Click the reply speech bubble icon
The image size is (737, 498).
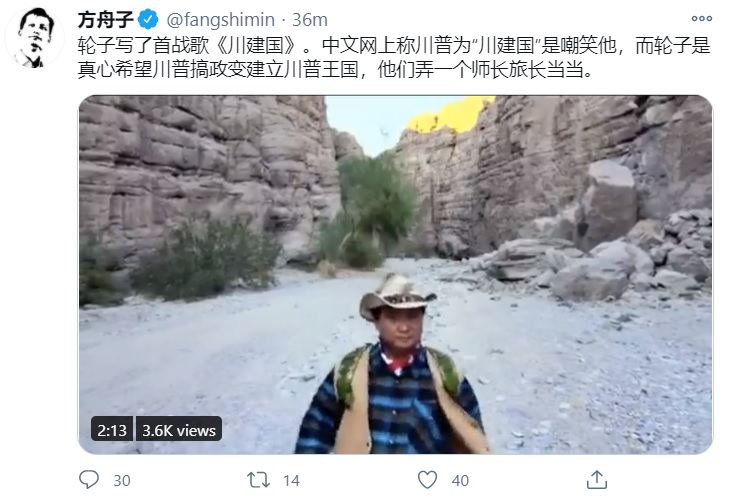point(89,480)
